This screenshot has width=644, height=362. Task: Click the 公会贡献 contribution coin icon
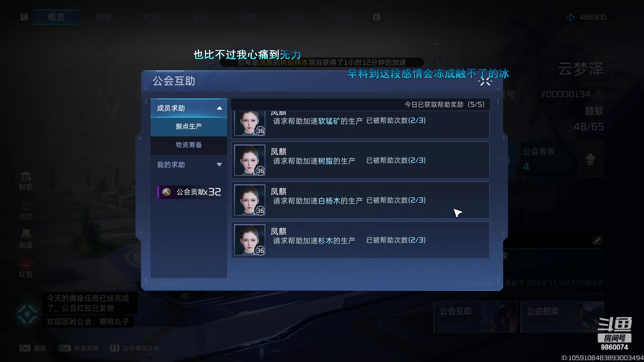point(166,192)
